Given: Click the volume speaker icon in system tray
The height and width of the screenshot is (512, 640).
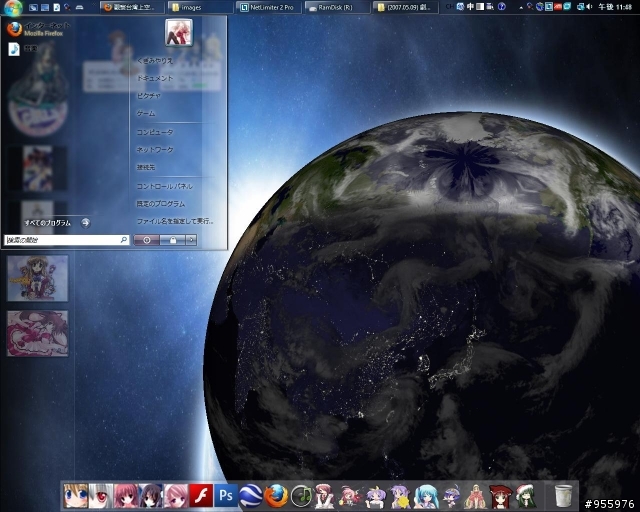Looking at the screenshot, I should (587, 6).
